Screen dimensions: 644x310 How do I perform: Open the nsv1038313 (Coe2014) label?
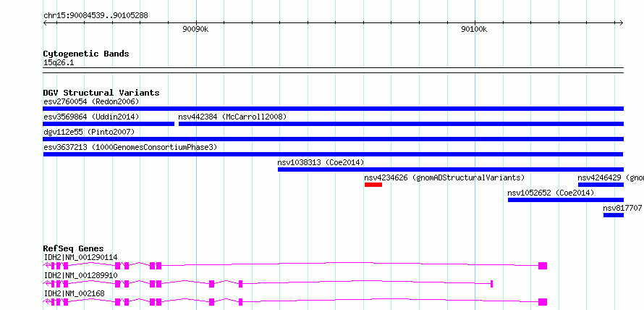pos(321,162)
